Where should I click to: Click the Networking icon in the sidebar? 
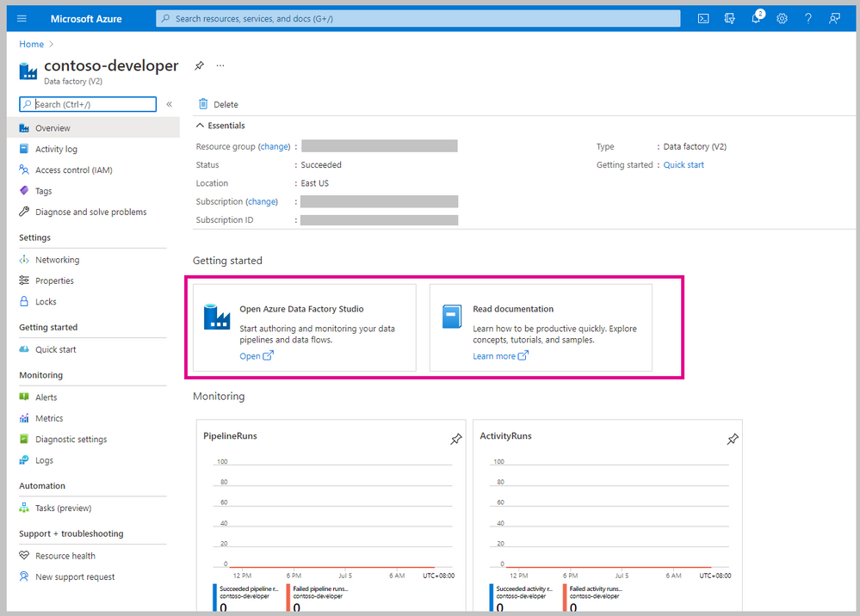23,259
